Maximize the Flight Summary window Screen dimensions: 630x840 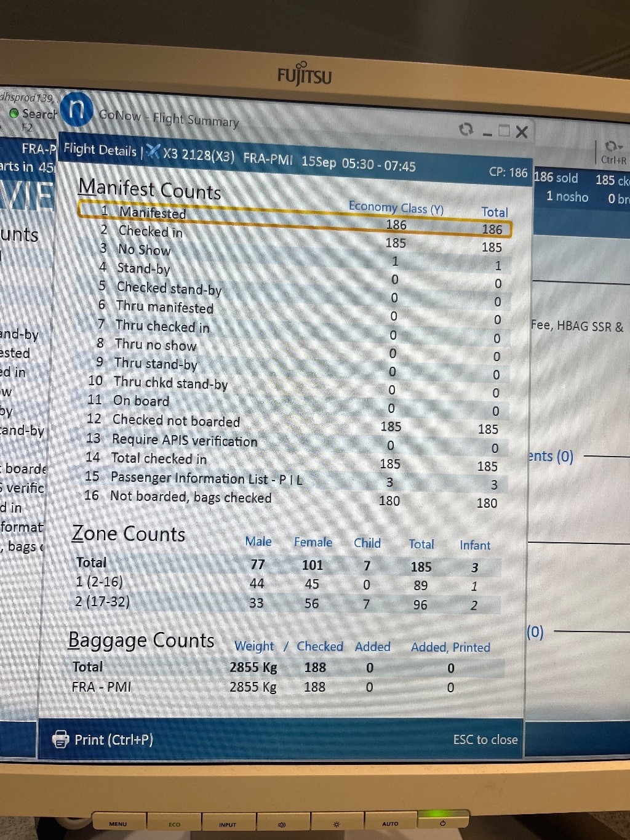point(504,131)
